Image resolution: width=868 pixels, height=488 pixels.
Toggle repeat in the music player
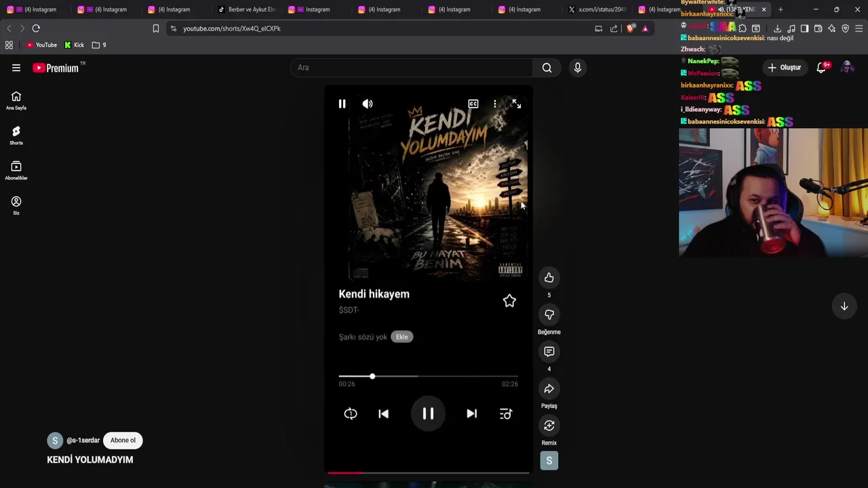[x=351, y=413]
